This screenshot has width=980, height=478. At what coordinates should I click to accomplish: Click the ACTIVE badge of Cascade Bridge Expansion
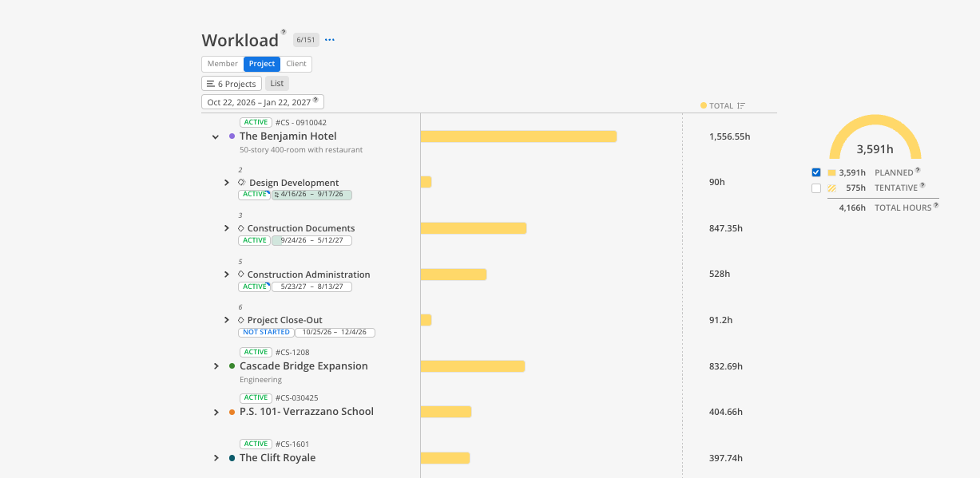[x=256, y=352]
